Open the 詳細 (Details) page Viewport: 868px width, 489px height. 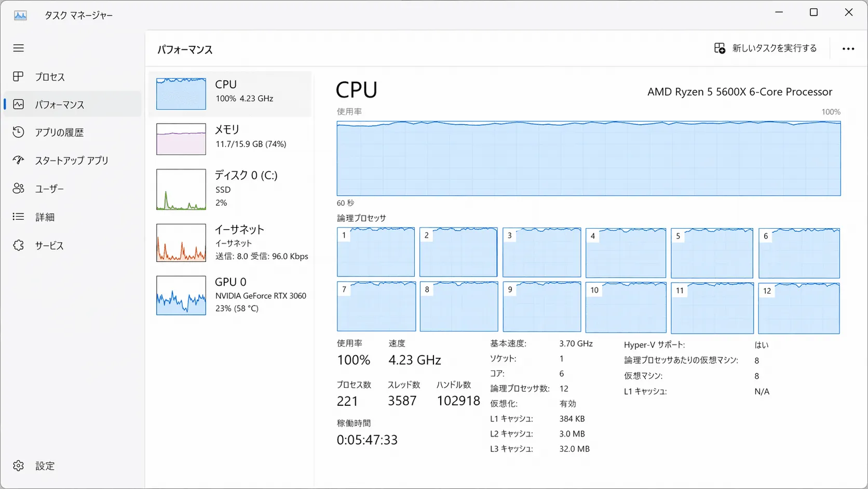[45, 217]
